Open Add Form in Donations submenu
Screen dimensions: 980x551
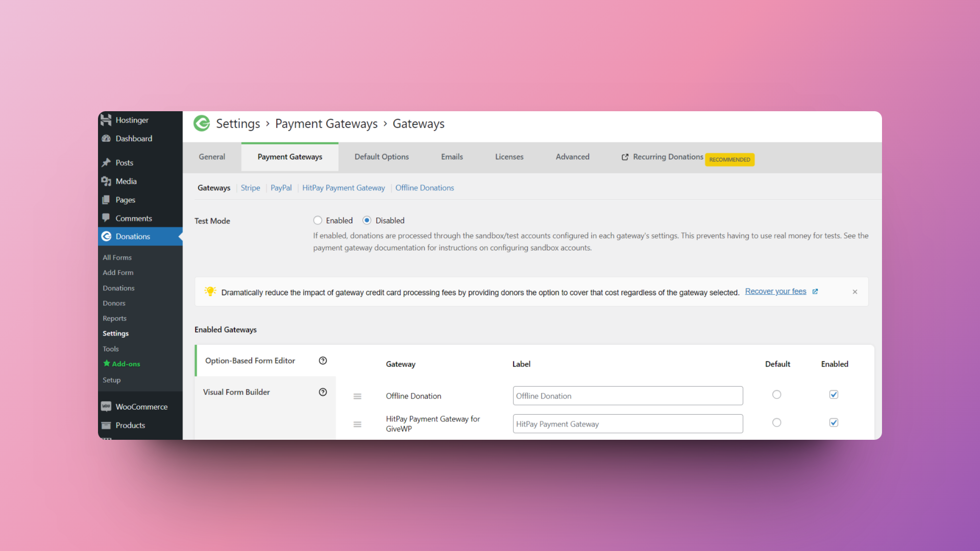pos(118,272)
